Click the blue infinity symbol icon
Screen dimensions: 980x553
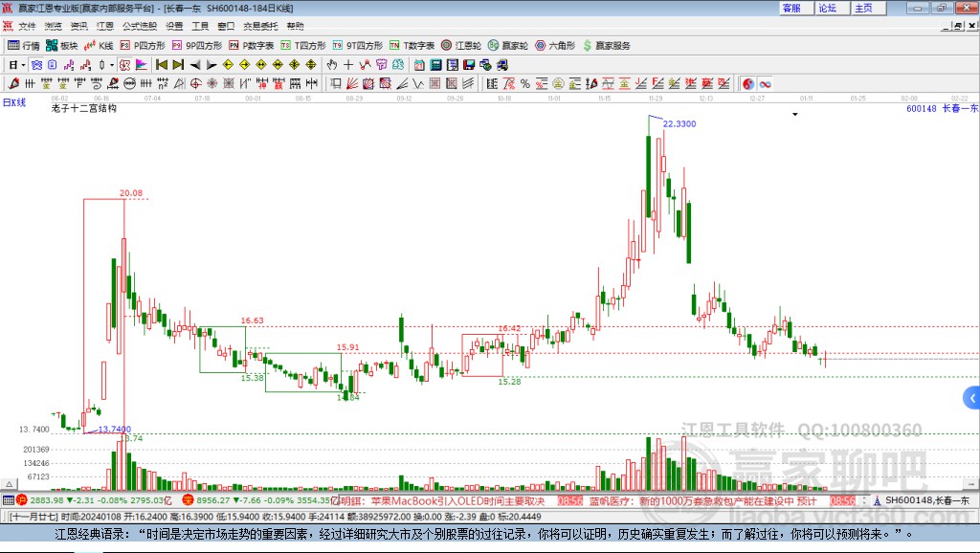pyautogui.click(x=765, y=83)
